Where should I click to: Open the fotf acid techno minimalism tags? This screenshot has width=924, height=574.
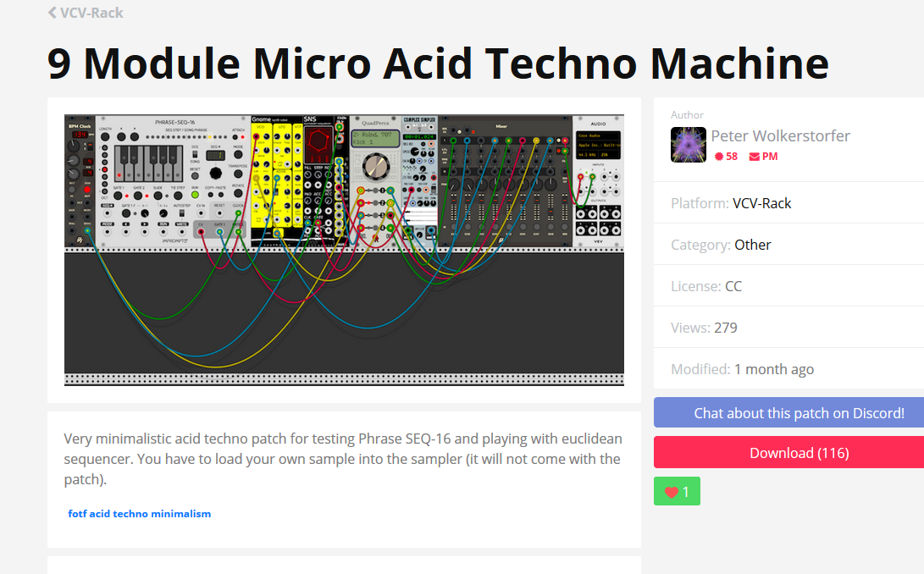coord(140,514)
